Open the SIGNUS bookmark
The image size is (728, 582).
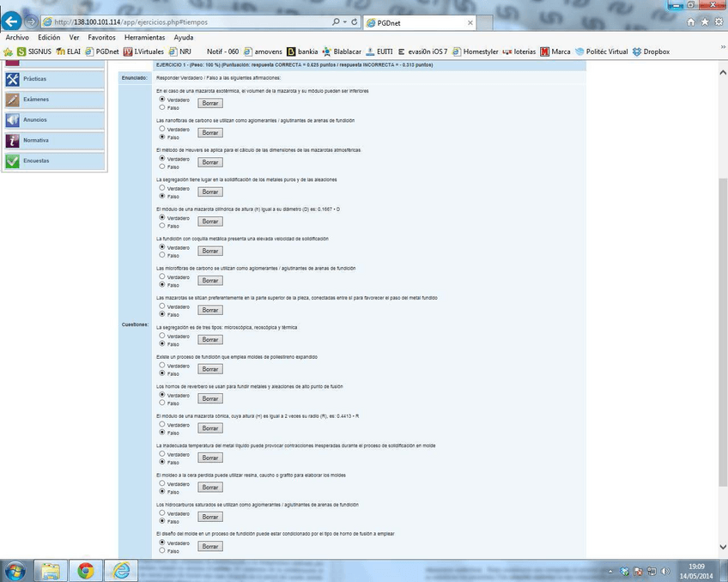[x=33, y=52]
